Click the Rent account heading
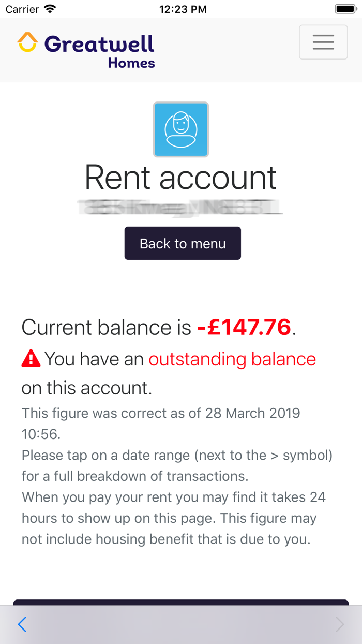The image size is (362, 644). pos(180,177)
